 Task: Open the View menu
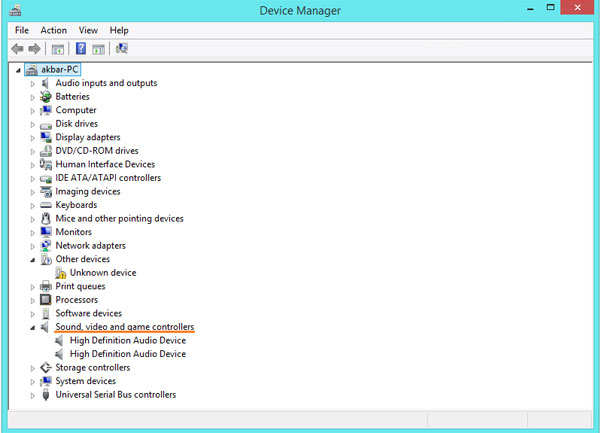click(x=88, y=30)
